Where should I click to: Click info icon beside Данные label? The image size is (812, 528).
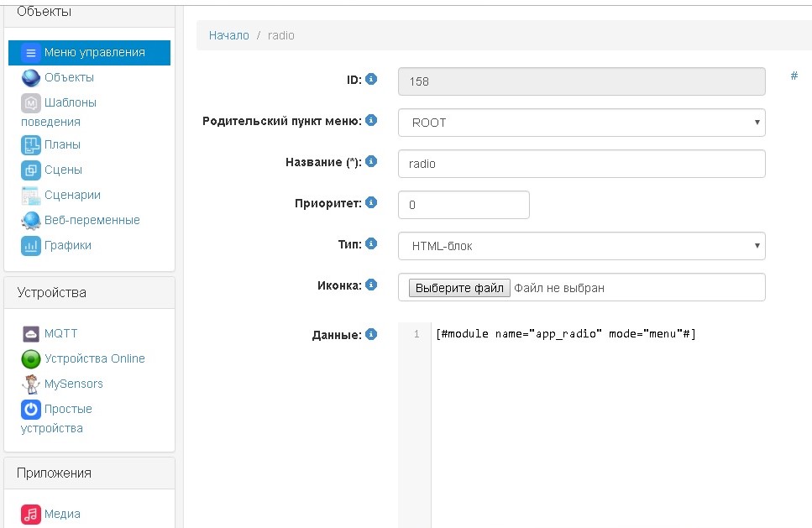(x=371, y=334)
